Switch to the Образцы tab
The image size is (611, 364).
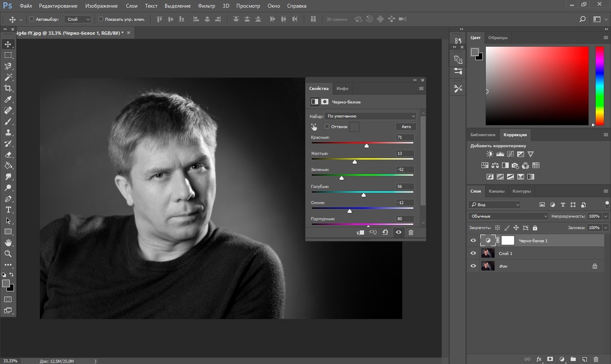pyautogui.click(x=498, y=37)
